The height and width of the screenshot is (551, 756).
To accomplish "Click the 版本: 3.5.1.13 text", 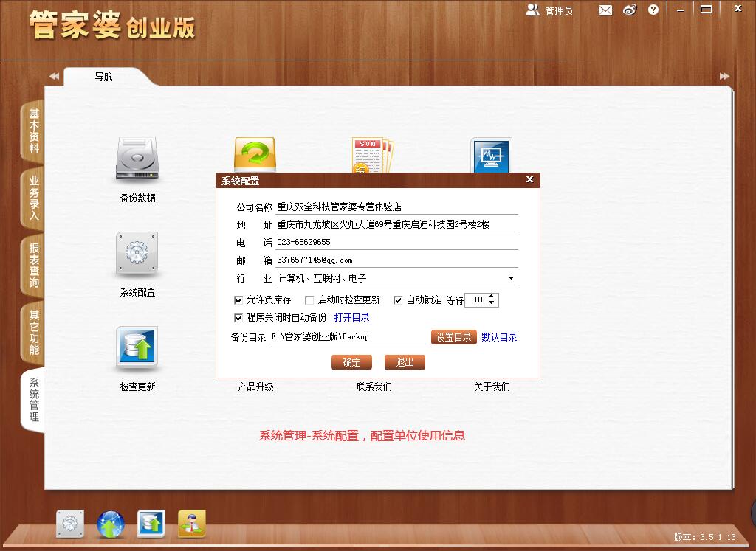I will point(704,537).
